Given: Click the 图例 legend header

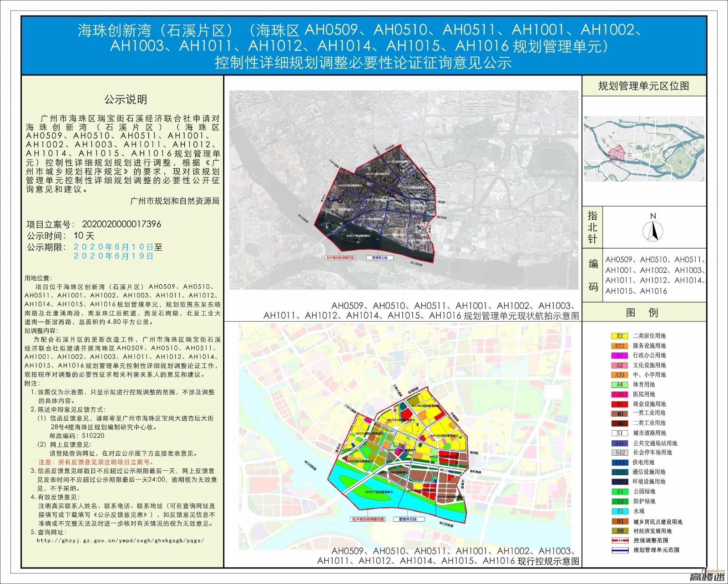Looking at the screenshot, I should tap(642, 312).
